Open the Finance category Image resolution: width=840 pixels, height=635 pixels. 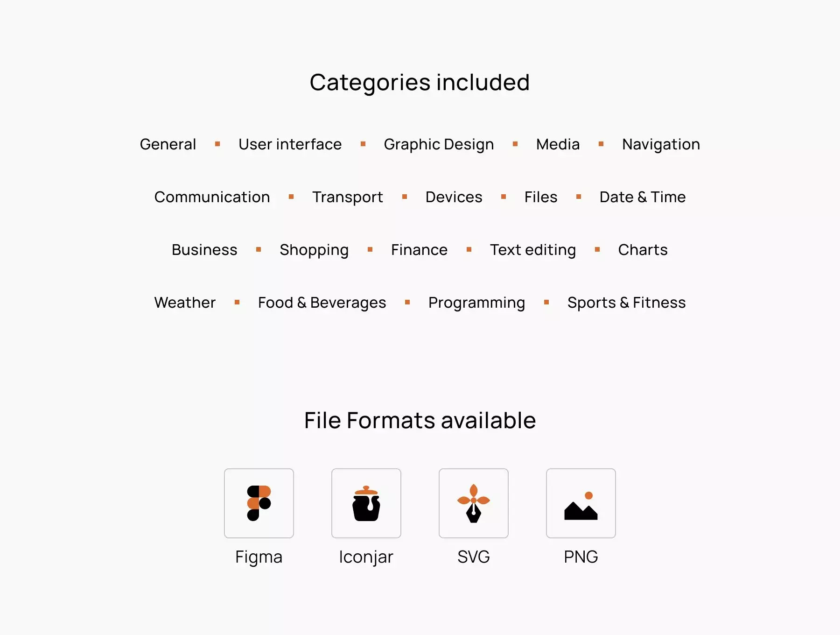click(x=419, y=250)
